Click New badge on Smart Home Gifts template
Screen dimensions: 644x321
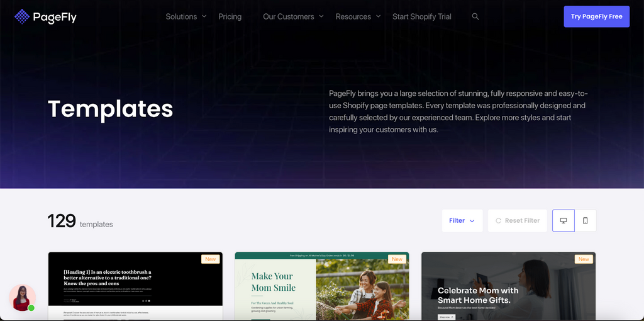click(584, 259)
